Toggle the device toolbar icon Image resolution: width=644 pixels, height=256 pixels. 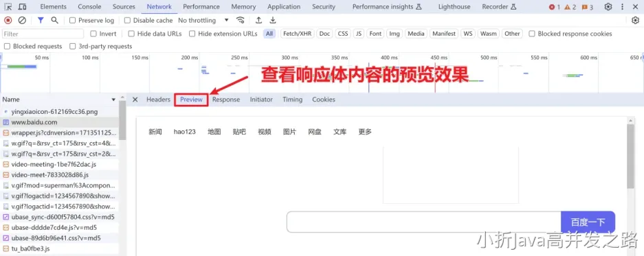[x=23, y=7]
